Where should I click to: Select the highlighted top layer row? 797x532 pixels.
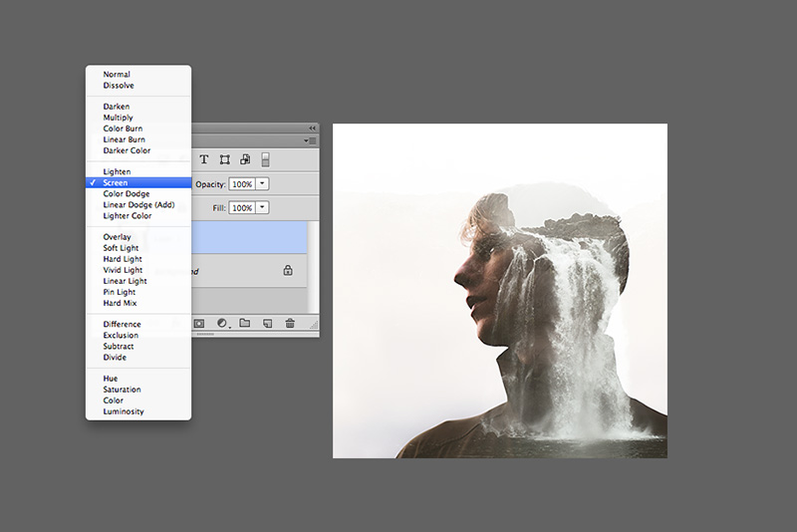click(249, 237)
